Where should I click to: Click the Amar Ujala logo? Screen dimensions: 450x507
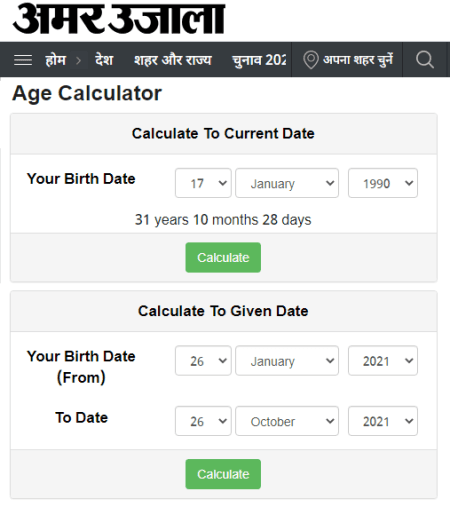point(119,19)
